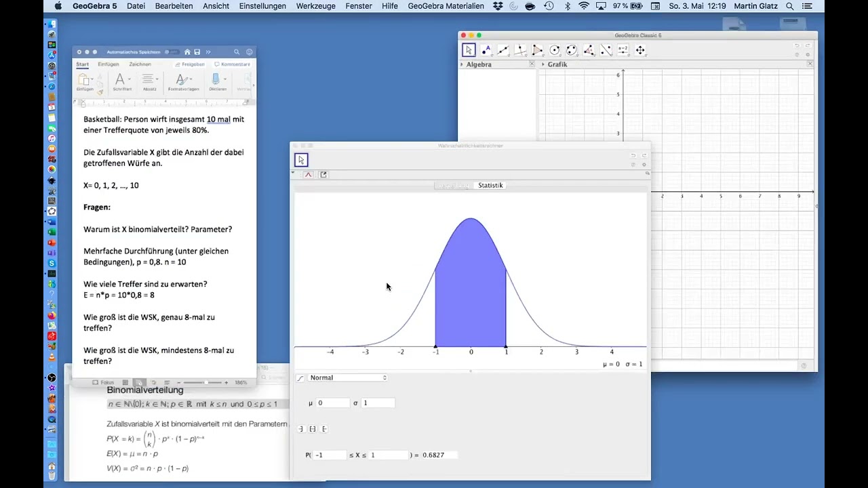Open the Zeichnen tab in Word

(140, 64)
